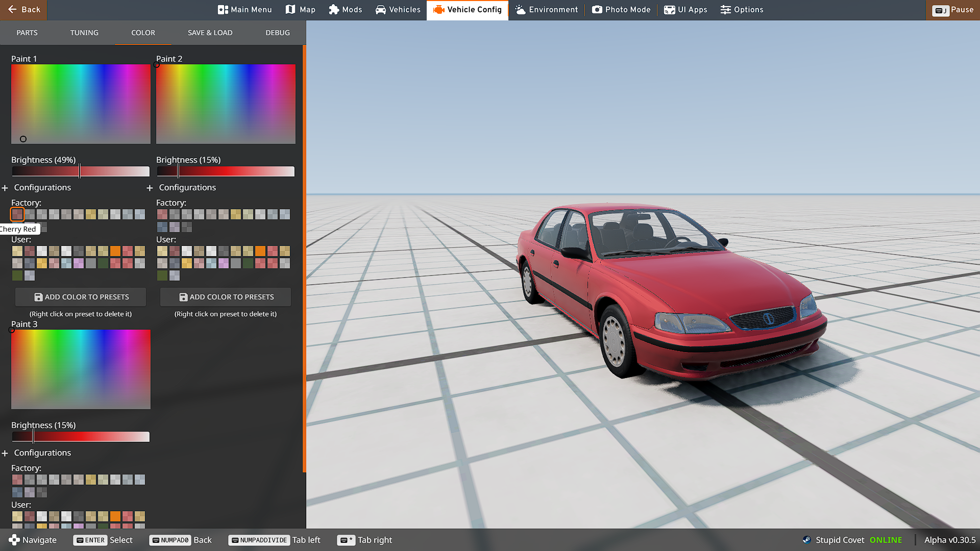Click Add Color To Presets for Paint 2
The width and height of the screenshot is (980, 551).
coord(226,297)
